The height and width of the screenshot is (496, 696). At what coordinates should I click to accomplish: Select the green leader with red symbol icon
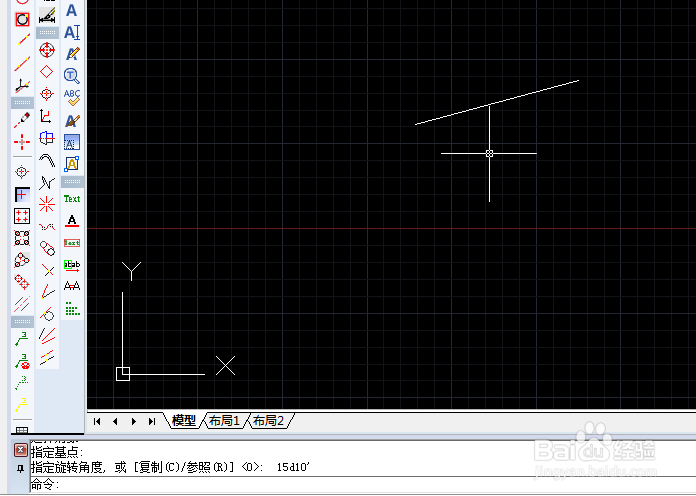pyautogui.click(x=22, y=361)
